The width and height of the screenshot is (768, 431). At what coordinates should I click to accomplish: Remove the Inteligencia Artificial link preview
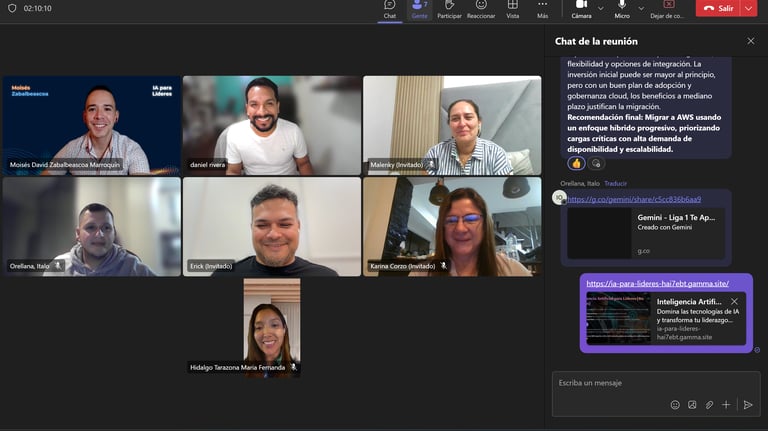[734, 302]
